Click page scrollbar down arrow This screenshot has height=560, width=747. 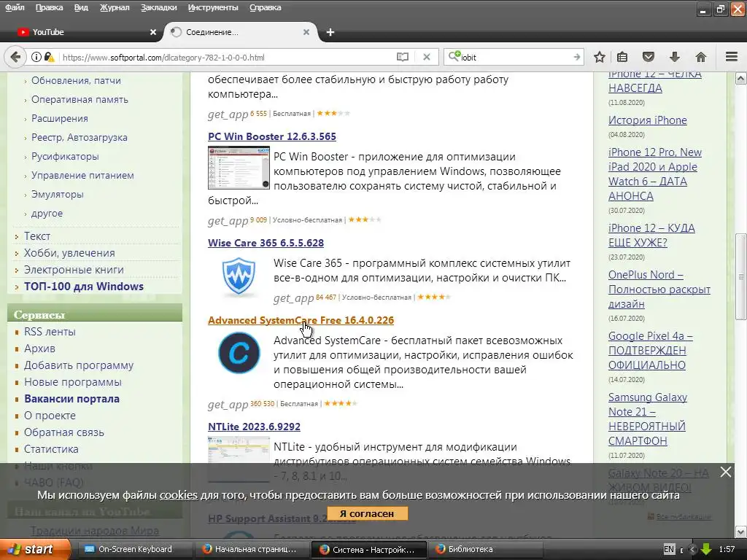pos(741,532)
